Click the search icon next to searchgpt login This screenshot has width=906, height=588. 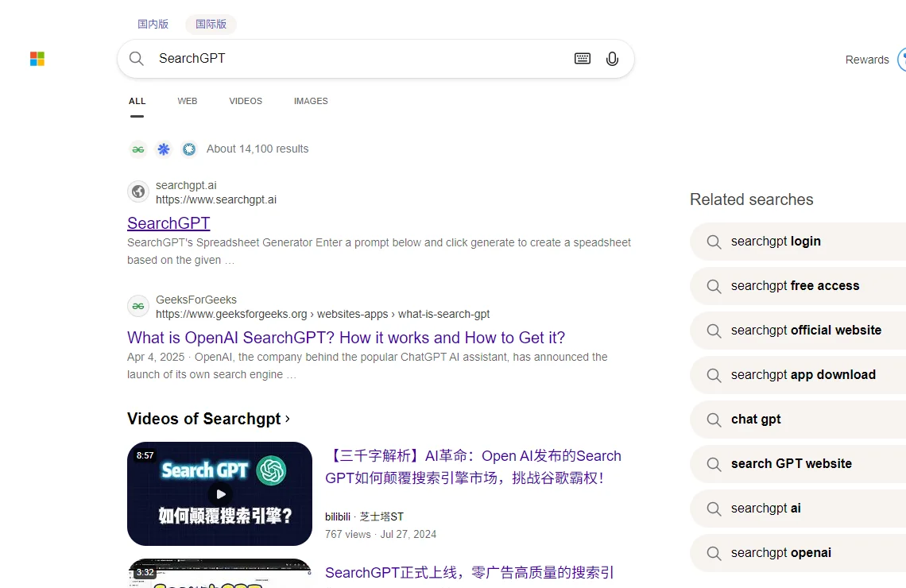[714, 242]
